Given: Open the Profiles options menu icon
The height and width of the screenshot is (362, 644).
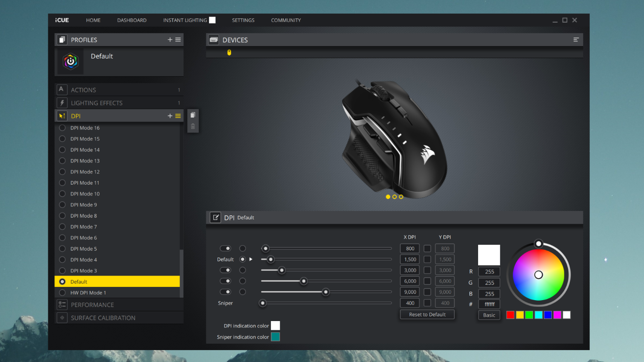Looking at the screenshot, I should pyautogui.click(x=178, y=40).
